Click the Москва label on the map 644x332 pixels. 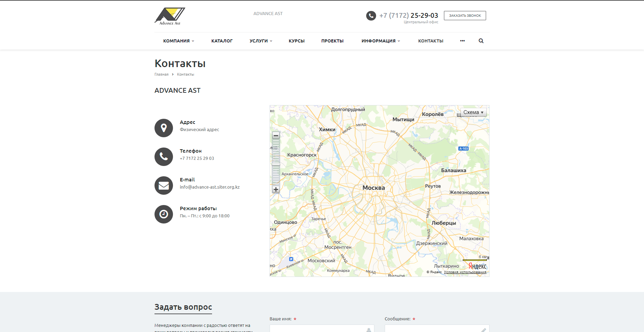click(374, 188)
